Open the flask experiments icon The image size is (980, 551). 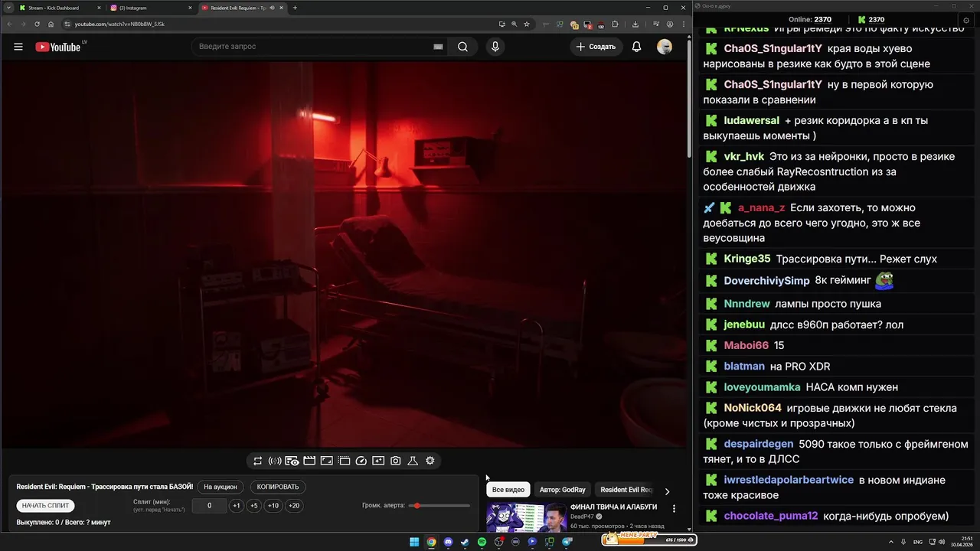(x=413, y=461)
